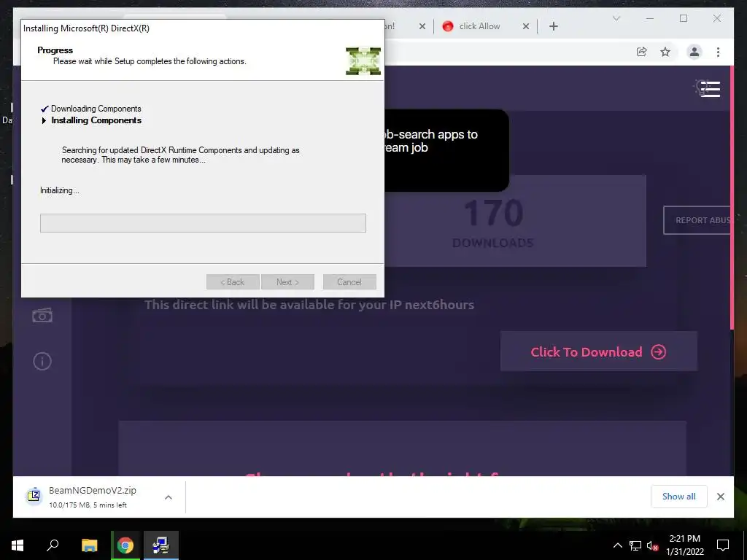Select the Installing Components step
This screenshot has height=560, width=747.
point(96,120)
